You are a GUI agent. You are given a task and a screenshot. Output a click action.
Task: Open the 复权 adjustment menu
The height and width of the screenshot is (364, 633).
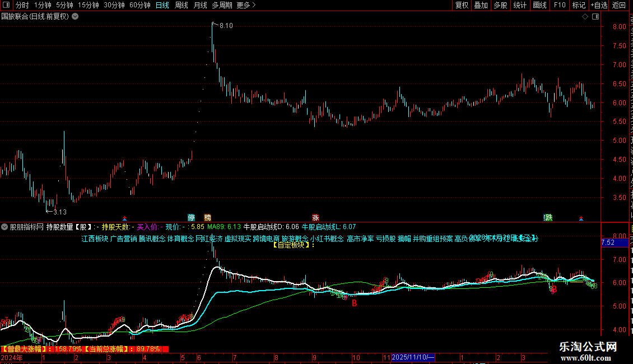pos(462,5)
